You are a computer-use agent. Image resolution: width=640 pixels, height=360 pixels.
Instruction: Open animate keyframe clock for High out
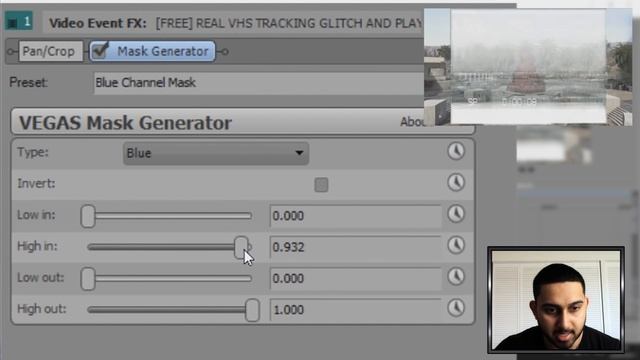pyautogui.click(x=456, y=307)
